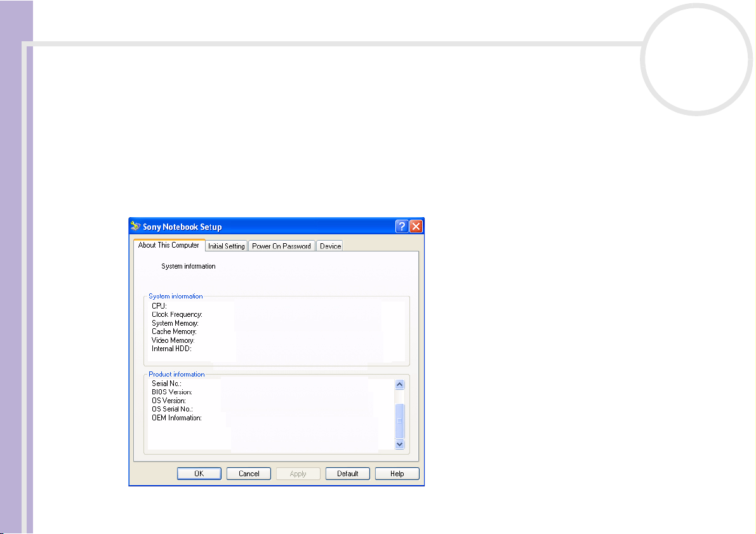
Task: Open the Power On Password tab
Action: click(x=282, y=246)
